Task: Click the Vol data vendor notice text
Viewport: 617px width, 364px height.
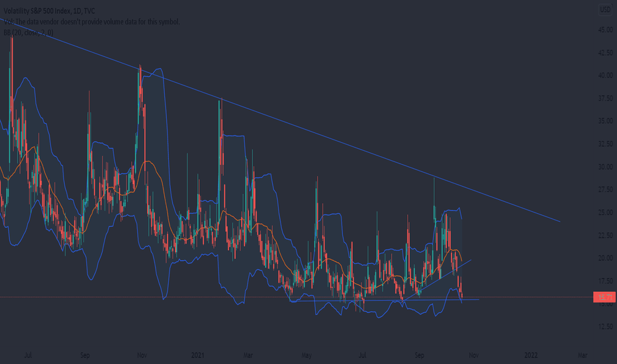Action: pyautogui.click(x=91, y=22)
